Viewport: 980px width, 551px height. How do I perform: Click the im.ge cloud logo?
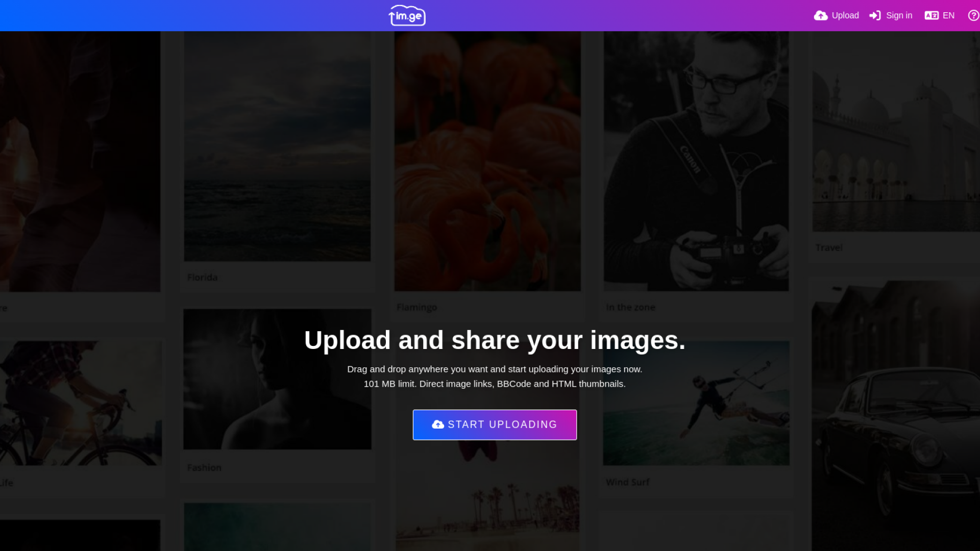click(x=407, y=15)
